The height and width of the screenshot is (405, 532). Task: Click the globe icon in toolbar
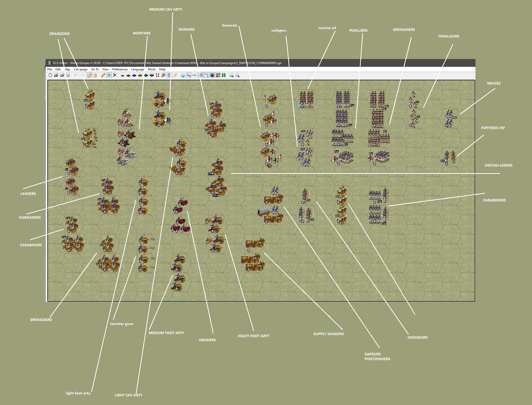[183, 75]
